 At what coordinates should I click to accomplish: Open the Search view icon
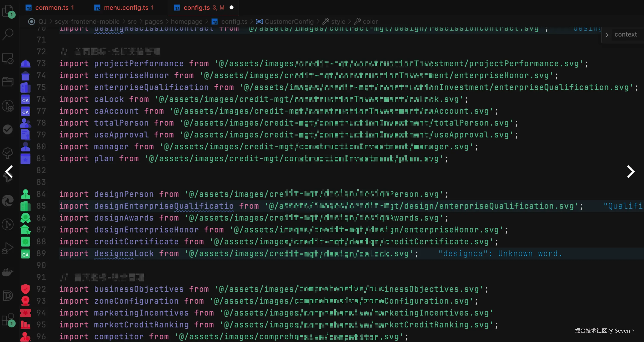[8, 34]
